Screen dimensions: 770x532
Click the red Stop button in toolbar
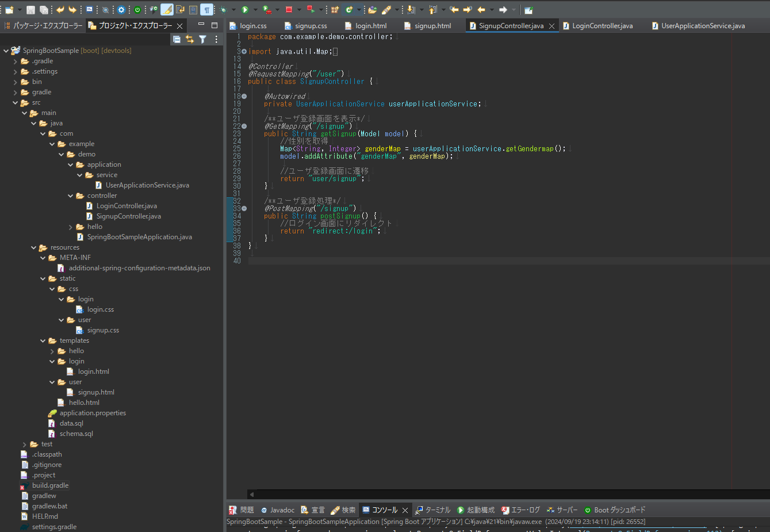(x=289, y=9)
